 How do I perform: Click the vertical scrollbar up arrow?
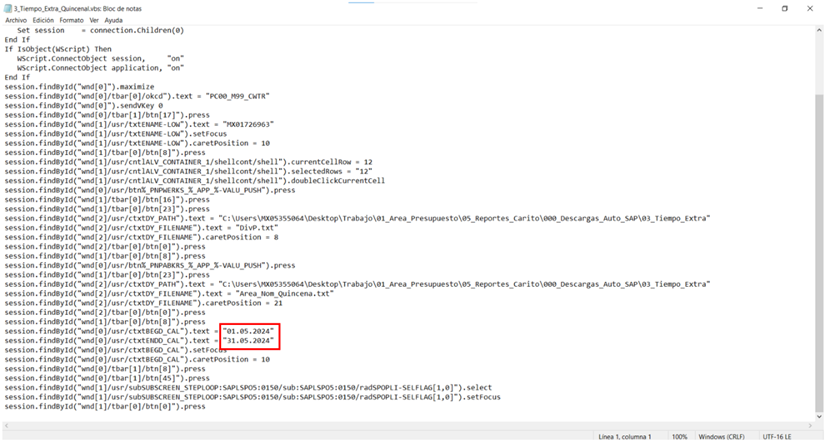pos(820,31)
